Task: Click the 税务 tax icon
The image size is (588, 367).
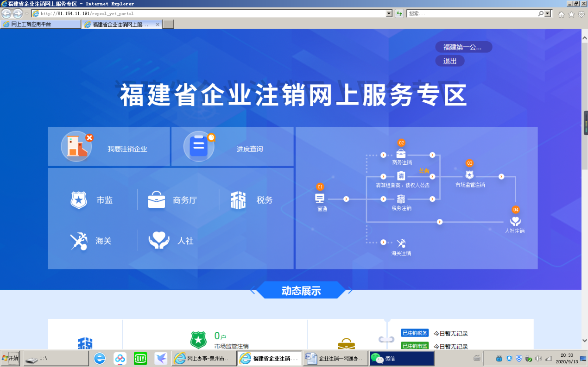Action: pos(238,200)
